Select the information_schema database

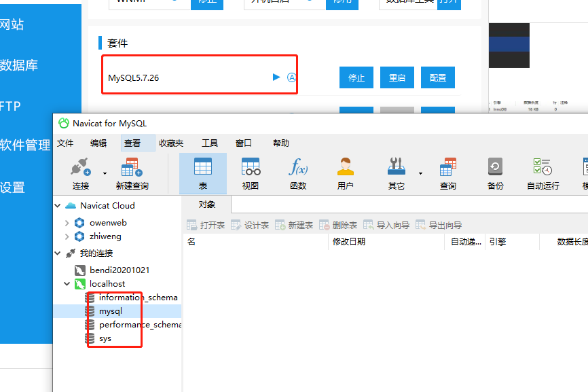coord(138,298)
